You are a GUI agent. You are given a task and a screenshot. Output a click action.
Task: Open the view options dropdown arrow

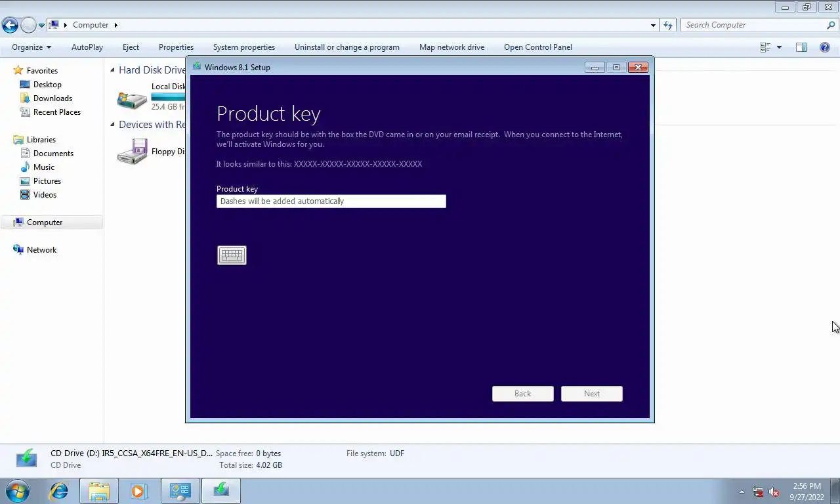(779, 47)
